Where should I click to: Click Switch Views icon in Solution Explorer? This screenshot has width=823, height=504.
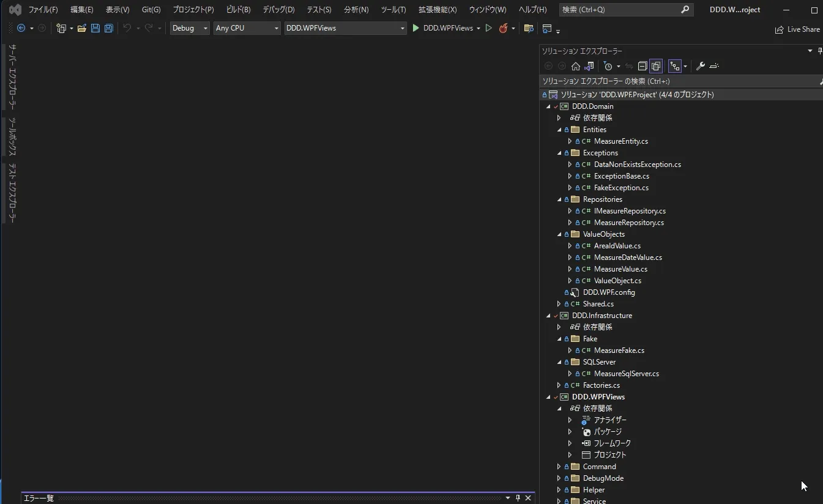coord(589,66)
